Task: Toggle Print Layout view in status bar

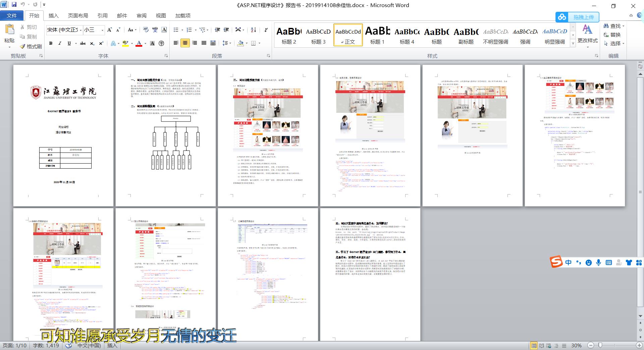Action: coord(534,346)
